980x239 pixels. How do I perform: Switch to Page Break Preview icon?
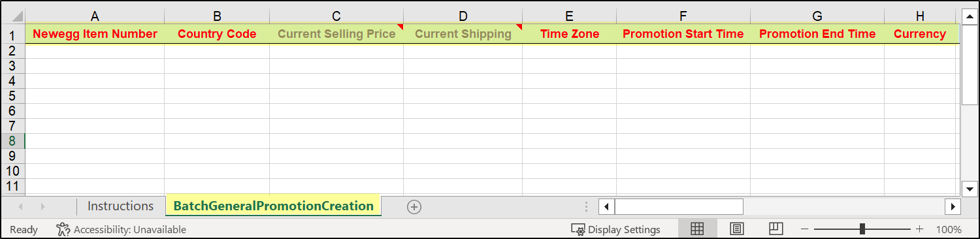tap(776, 229)
